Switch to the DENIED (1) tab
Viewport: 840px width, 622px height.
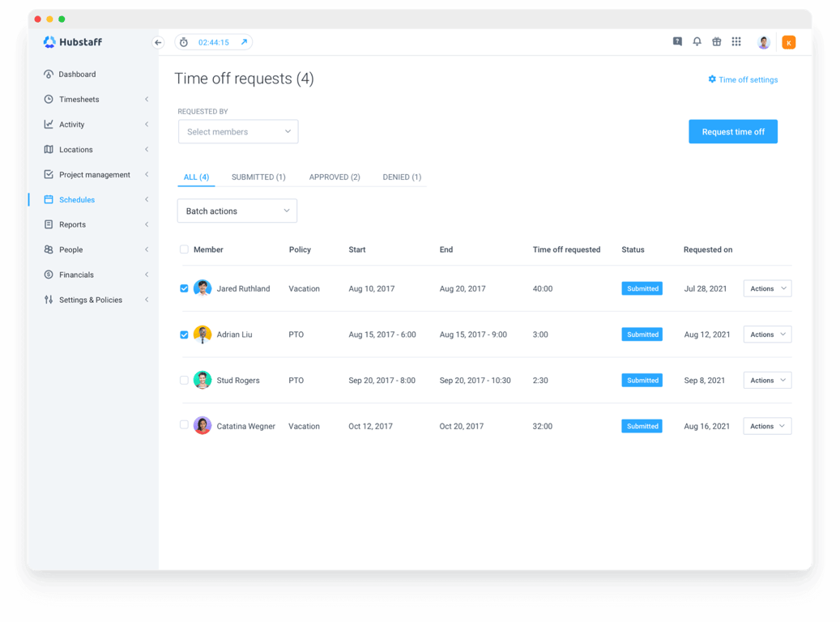[402, 177]
